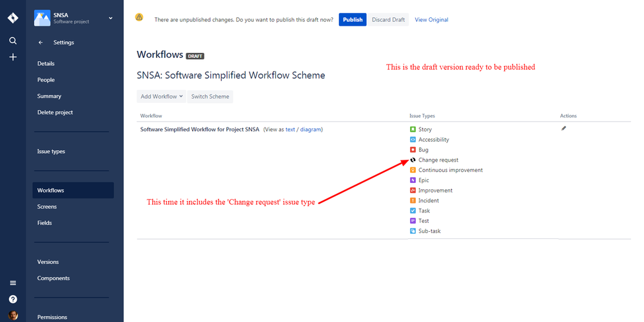
Task: Click the Change request issue type icon
Action: (x=413, y=160)
